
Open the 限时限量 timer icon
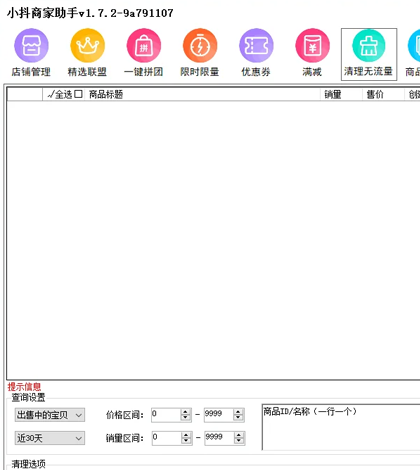(200, 46)
